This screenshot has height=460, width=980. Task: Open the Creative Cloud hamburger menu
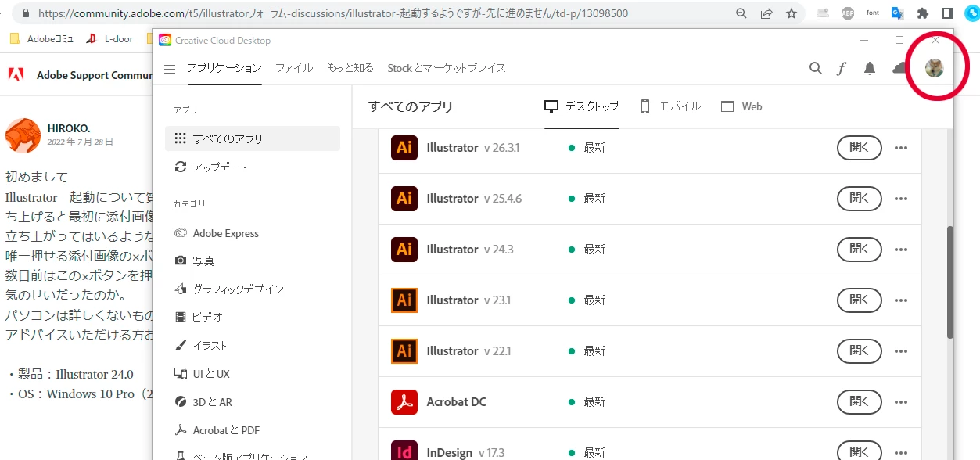tap(170, 69)
